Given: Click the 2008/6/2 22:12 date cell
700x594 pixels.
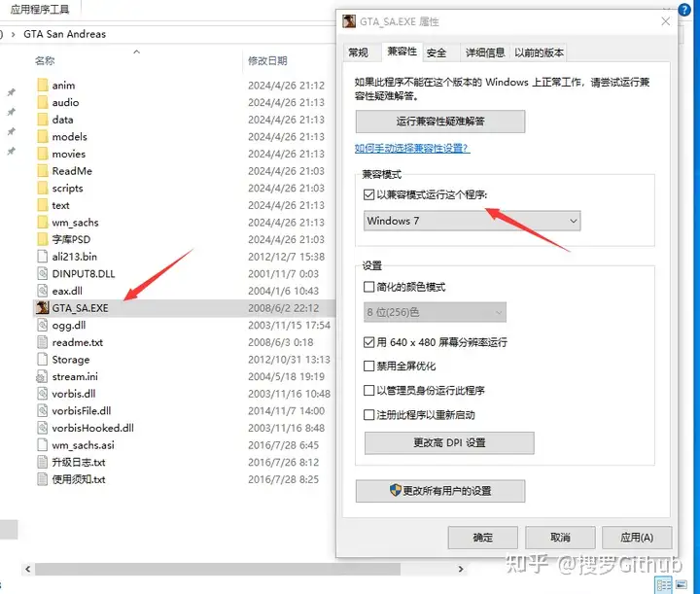Looking at the screenshot, I should [284, 308].
